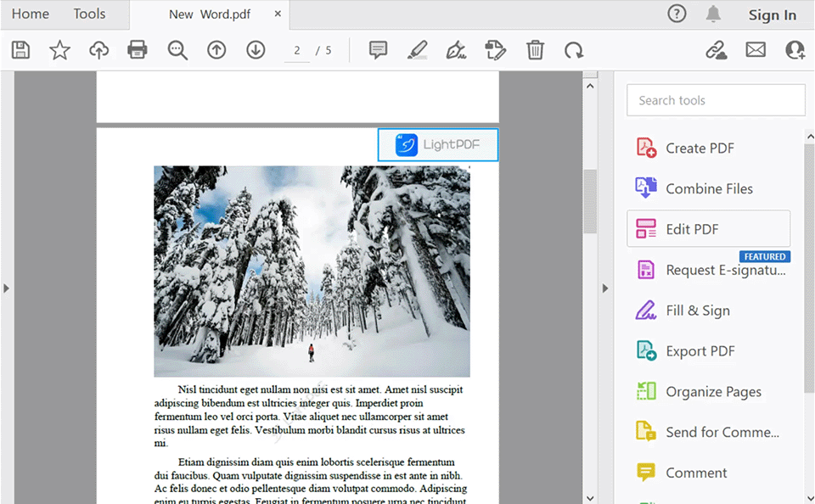Viewport: 815px width, 504px height.
Task: Go to next page with down arrow
Action: click(256, 50)
